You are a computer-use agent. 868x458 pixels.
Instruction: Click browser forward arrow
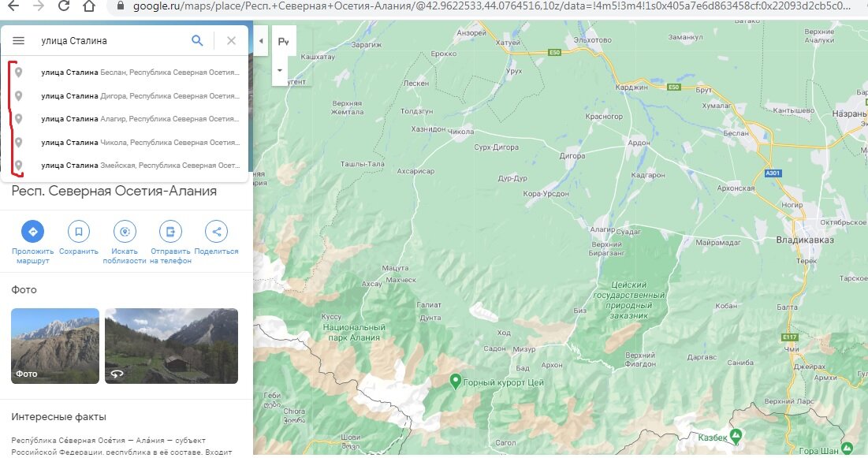(x=38, y=6)
